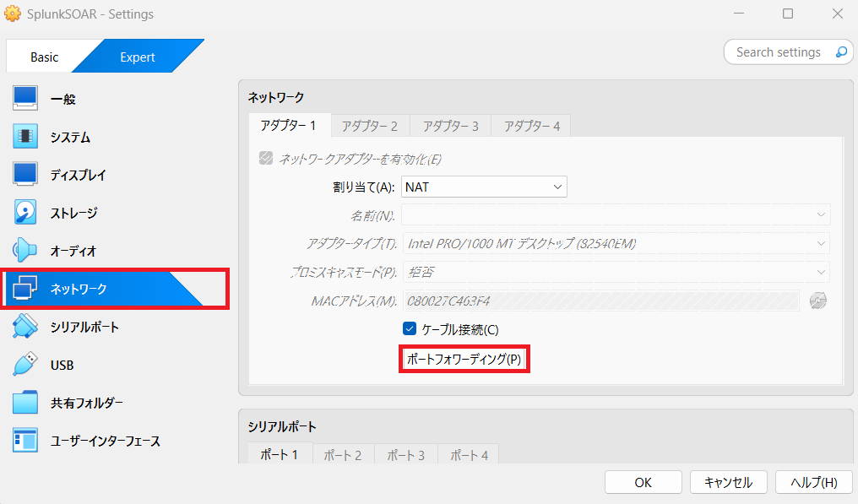Click the Search settings field
Screen dimensions: 858x504
point(779,52)
